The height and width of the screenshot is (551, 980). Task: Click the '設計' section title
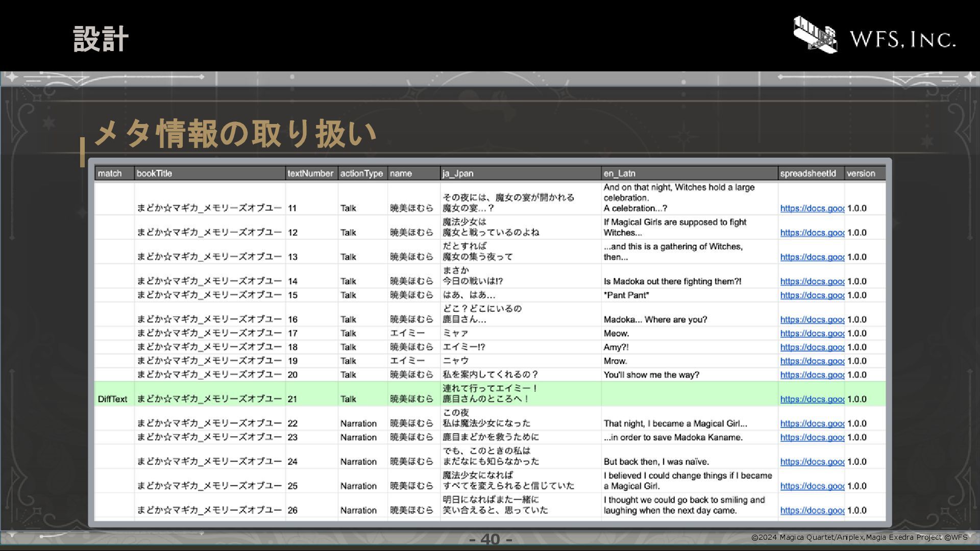click(101, 39)
